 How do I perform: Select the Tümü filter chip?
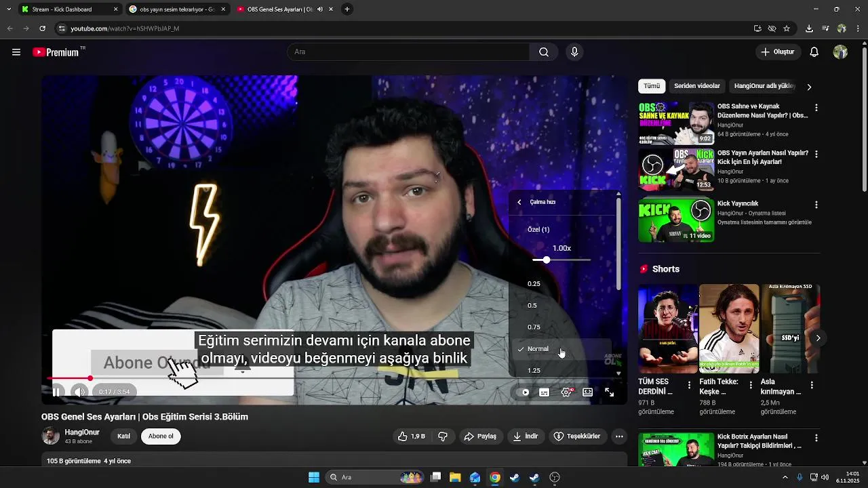tap(652, 86)
